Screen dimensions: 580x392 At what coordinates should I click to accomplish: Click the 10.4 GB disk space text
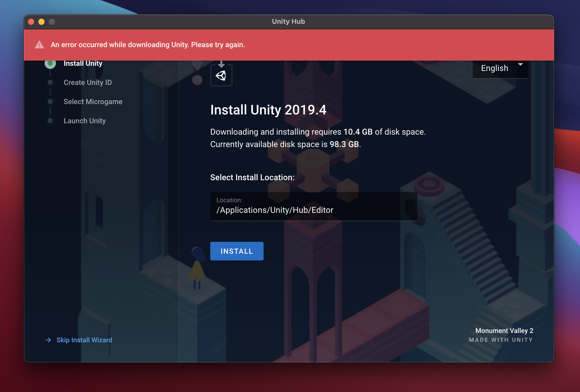point(358,132)
